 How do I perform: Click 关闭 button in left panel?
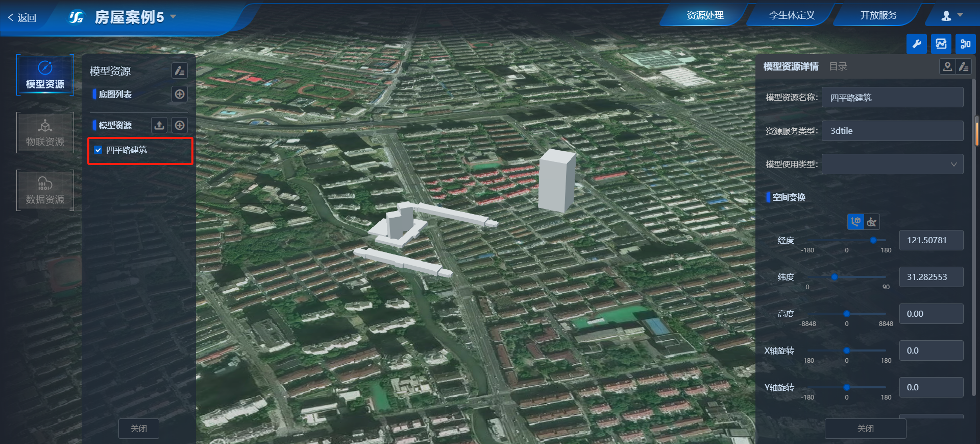coord(139,429)
